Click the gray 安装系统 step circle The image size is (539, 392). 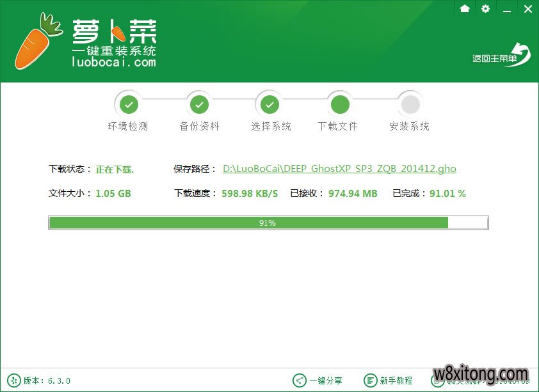[410, 104]
